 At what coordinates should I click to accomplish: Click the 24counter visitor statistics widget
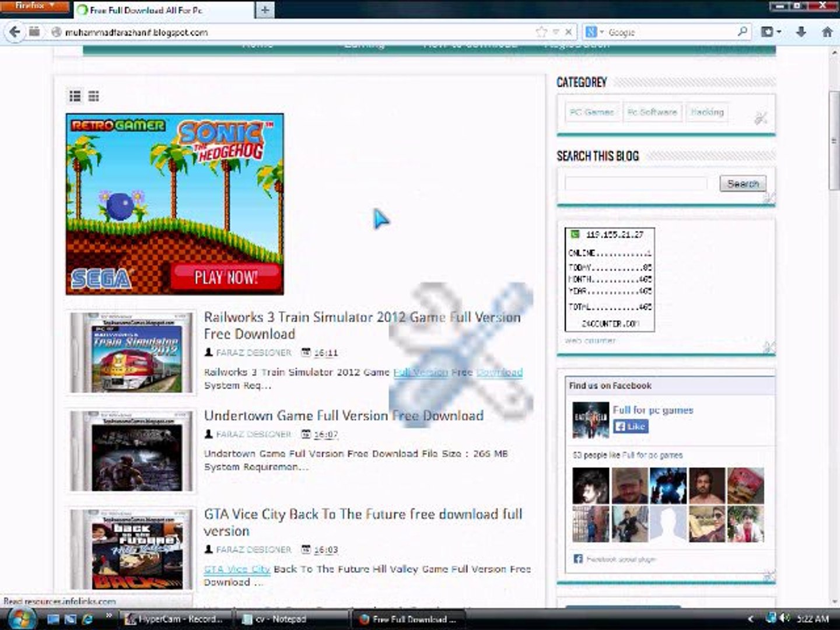tap(610, 279)
